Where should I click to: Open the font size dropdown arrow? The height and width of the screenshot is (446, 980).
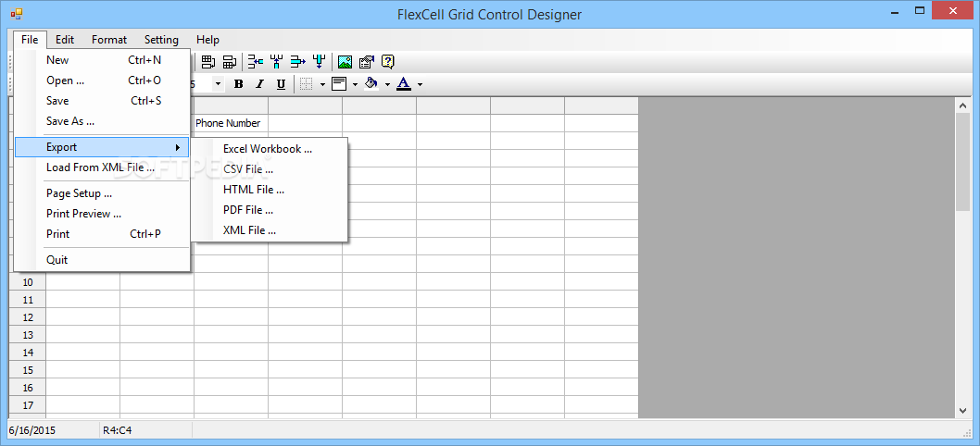coord(218,83)
